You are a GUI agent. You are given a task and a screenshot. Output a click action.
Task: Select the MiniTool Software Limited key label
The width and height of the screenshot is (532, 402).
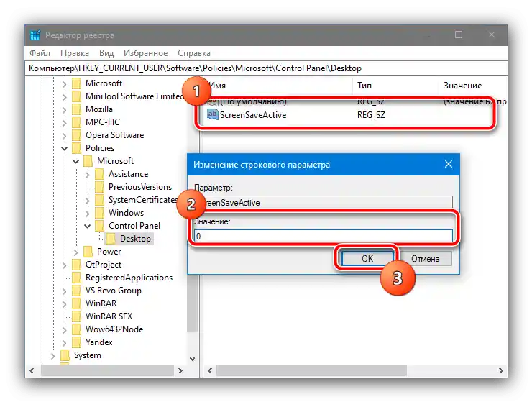134,96
